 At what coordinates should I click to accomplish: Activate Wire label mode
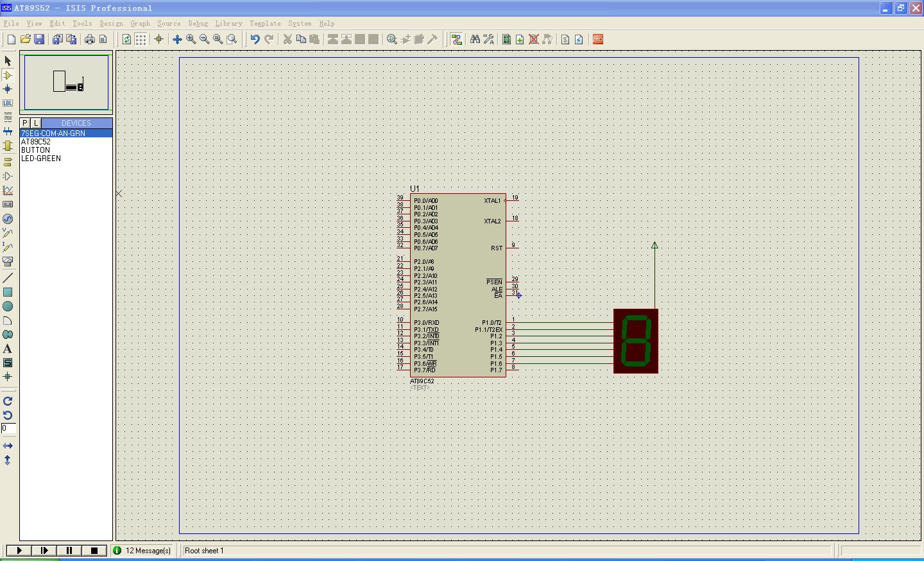[8, 103]
